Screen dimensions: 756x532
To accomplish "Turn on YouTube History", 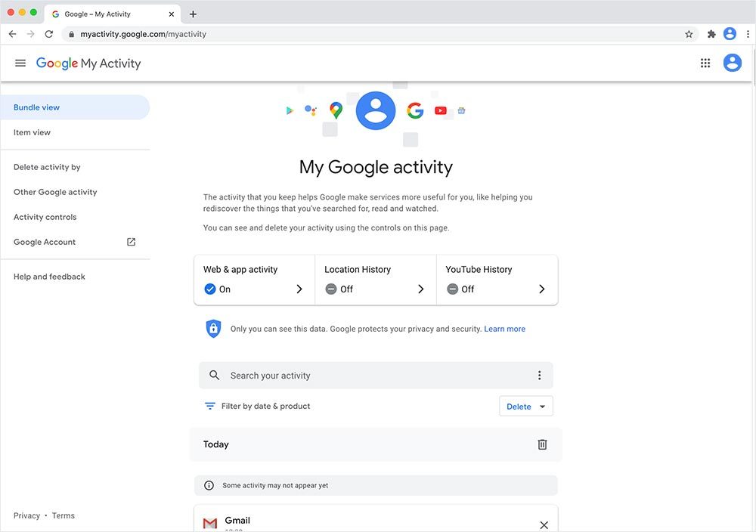I will tap(452, 289).
